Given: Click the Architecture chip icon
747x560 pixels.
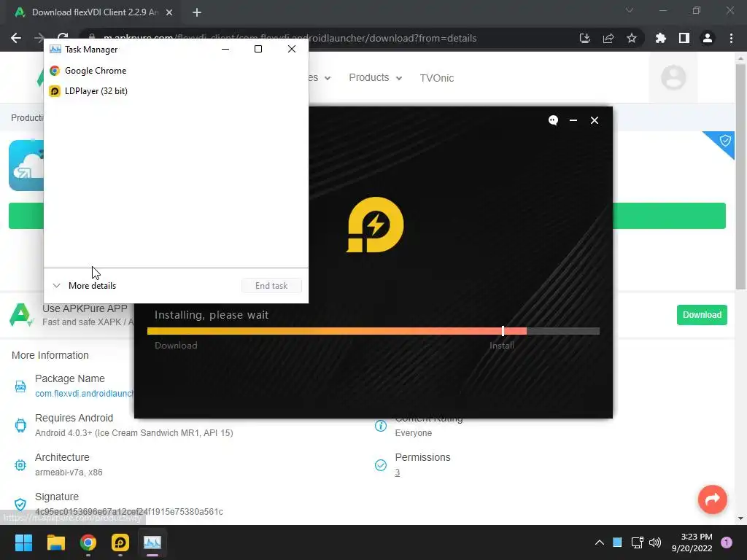Looking at the screenshot, I should point(20,464).
